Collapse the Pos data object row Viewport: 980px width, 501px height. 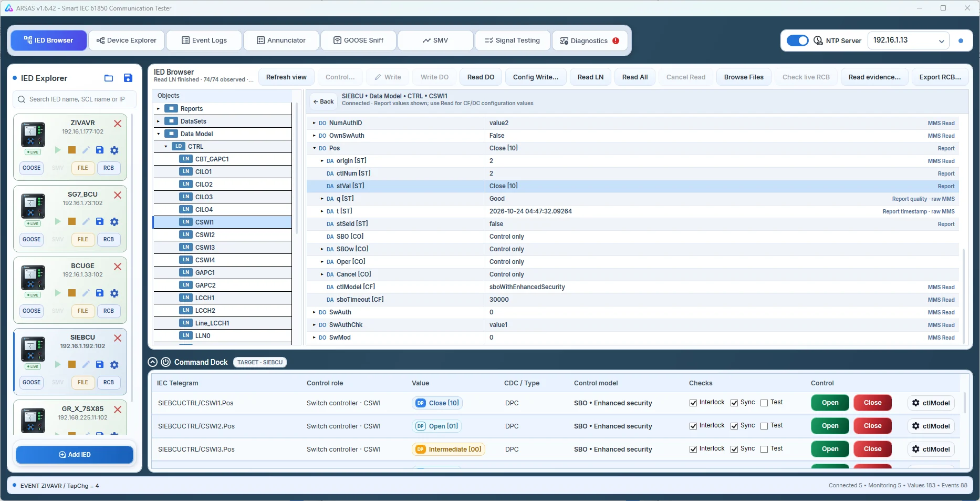tap(314, 148)
